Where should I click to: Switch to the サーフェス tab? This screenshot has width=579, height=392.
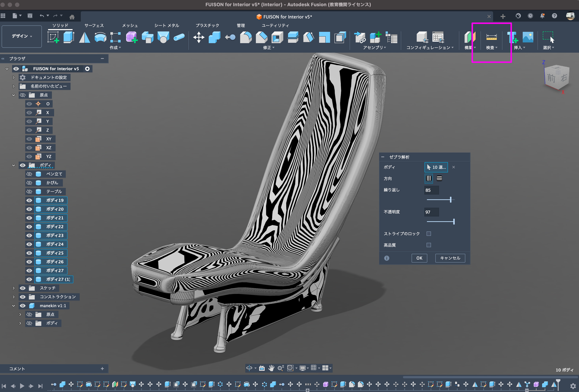[94, 25]
